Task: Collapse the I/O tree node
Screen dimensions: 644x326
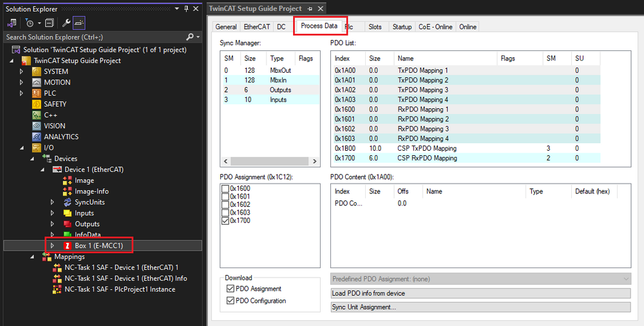Action: tap(22, 148)
